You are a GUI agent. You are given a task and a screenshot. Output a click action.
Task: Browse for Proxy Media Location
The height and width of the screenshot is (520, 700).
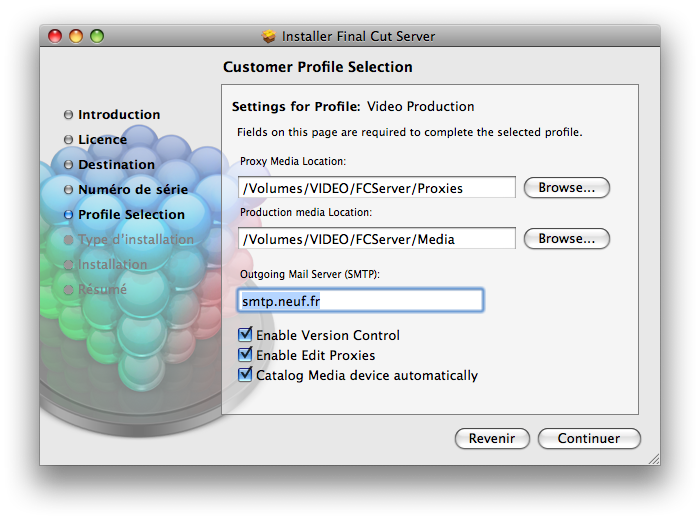click(567, 187)
